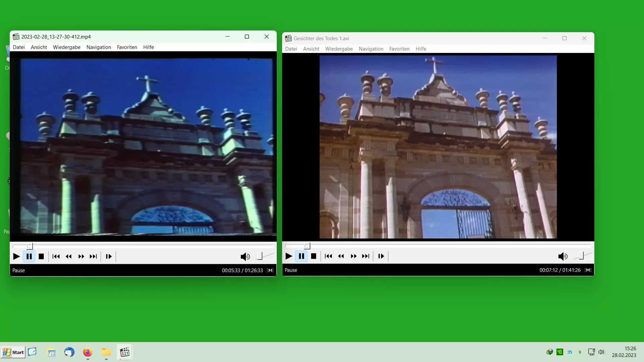Open Ansicht menu in Gesichter des Todes window
The image size is (644, 362).
311,49
